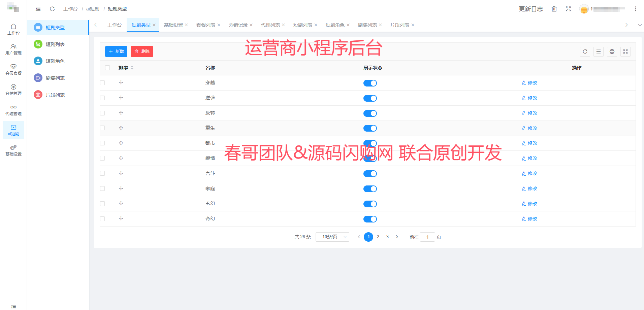The height and width of the screenshot is (310, 644).
Task: Click the 新增 add button
Action: pyautogui.click(x=116, y=51)
